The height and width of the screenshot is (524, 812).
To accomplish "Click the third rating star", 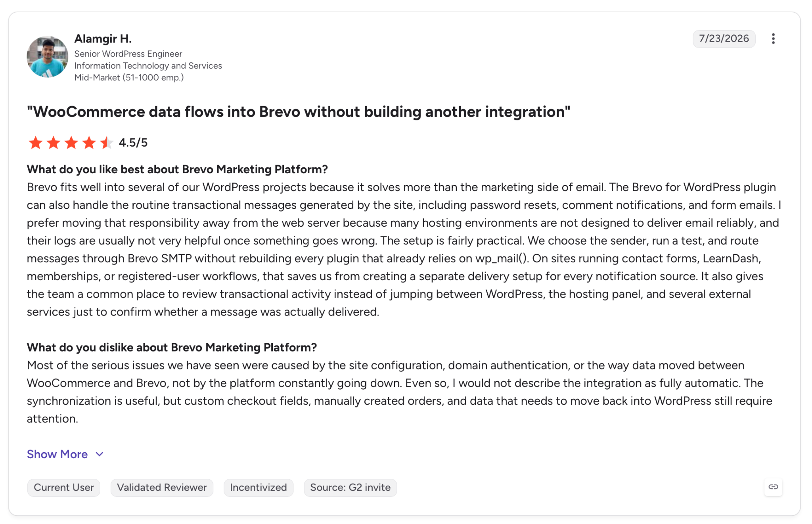I will coord(71,142).
